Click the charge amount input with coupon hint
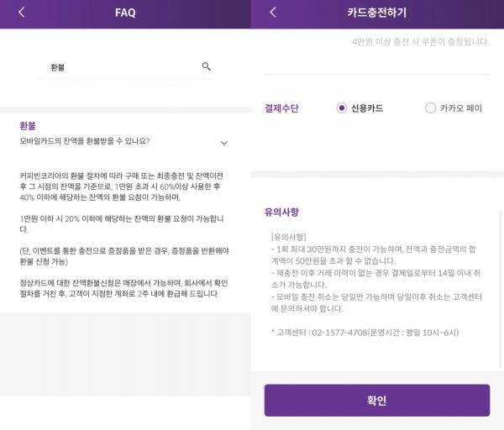This screenshot has height=430, width=504. pyautogui.click(x=377, y=55)
